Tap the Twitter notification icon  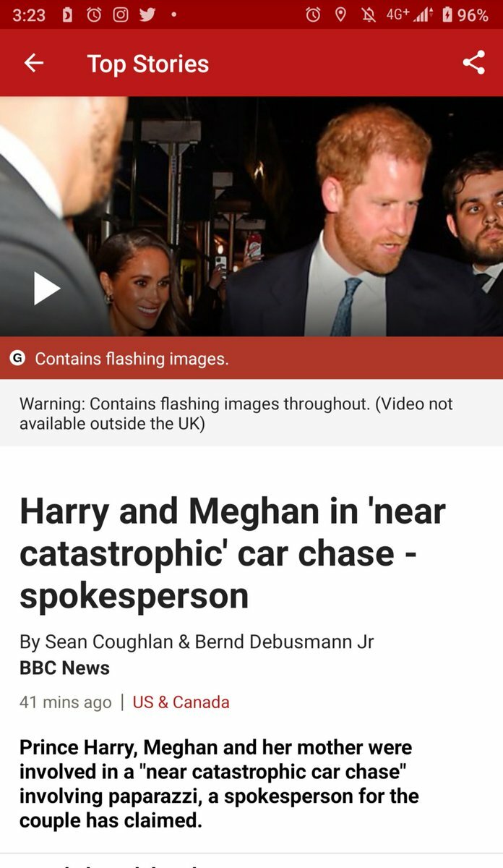[x=147, y=14]
